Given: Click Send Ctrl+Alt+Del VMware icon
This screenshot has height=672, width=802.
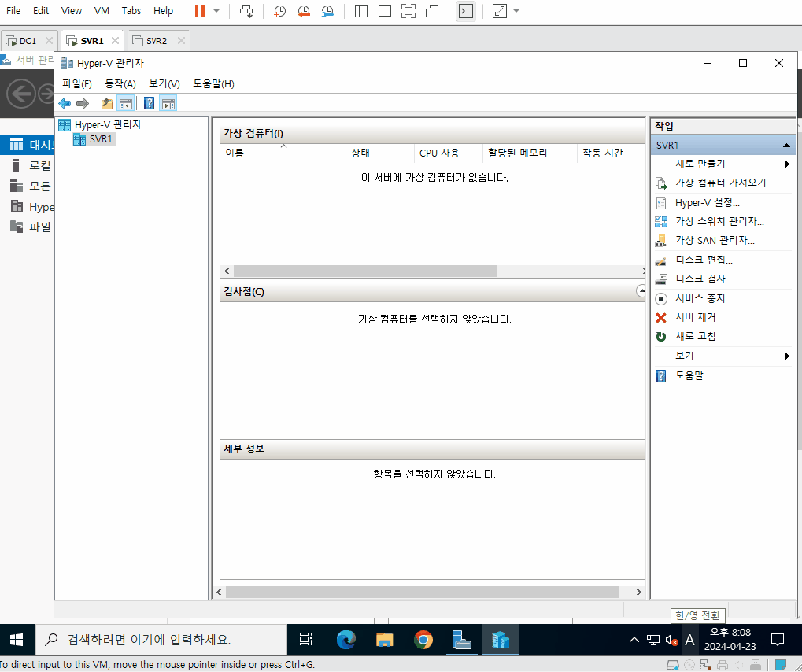Looking at the screenshot, I should click(x=246, y=11).
